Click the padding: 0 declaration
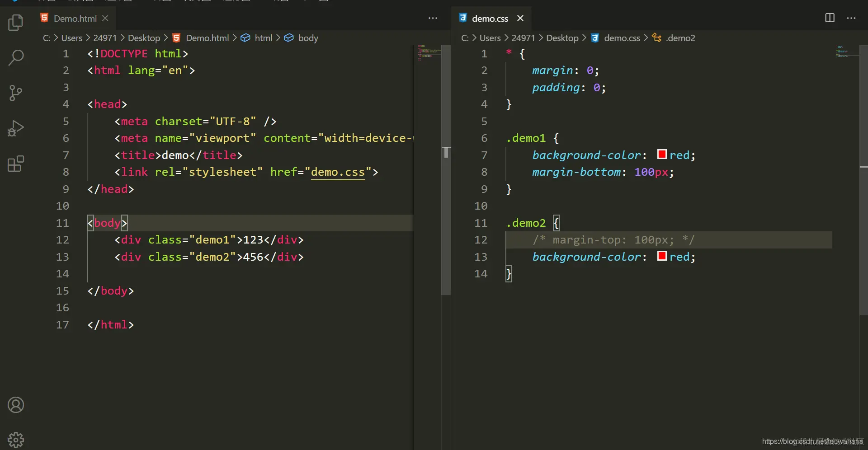Image resolution: width=868 pixels, height=450 pixels. coord(569,87)
